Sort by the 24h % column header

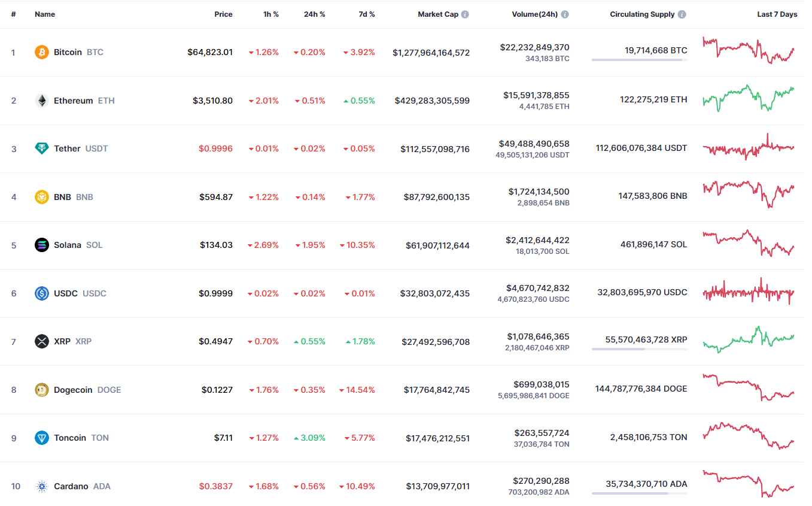[x=314, y=14]
